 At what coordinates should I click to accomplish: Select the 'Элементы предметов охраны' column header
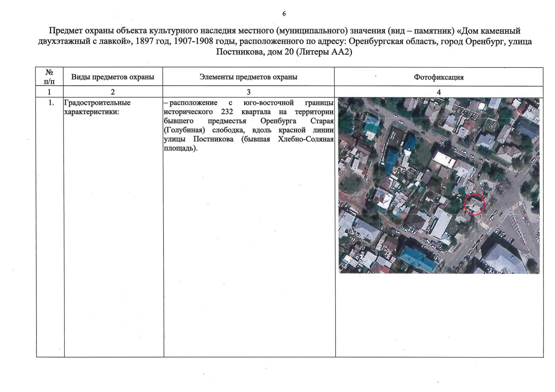(x=249, y=77)
